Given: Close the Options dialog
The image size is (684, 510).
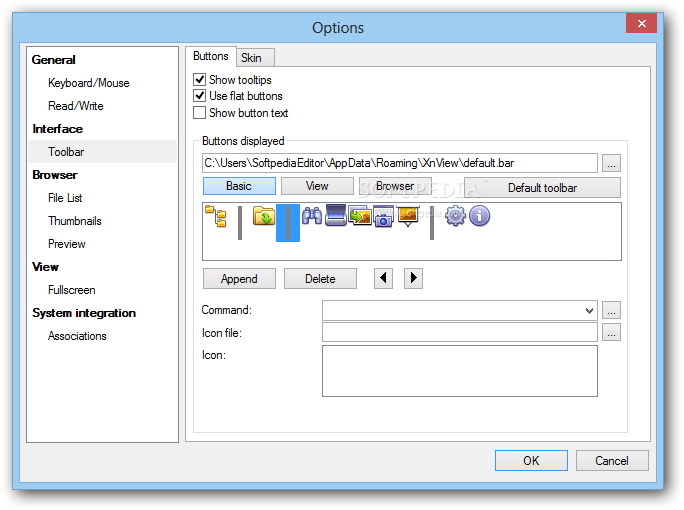Looking at the screenshot, I should coord(641,23).
